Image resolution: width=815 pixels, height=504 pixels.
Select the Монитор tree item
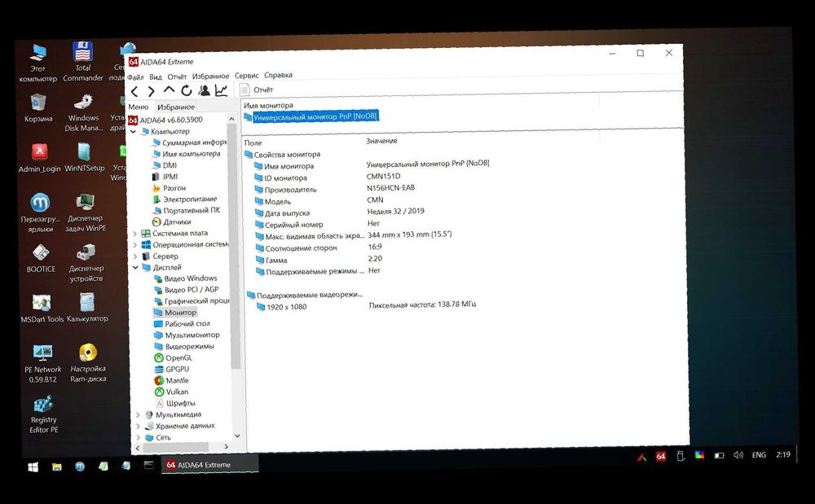tap(175, 313)
